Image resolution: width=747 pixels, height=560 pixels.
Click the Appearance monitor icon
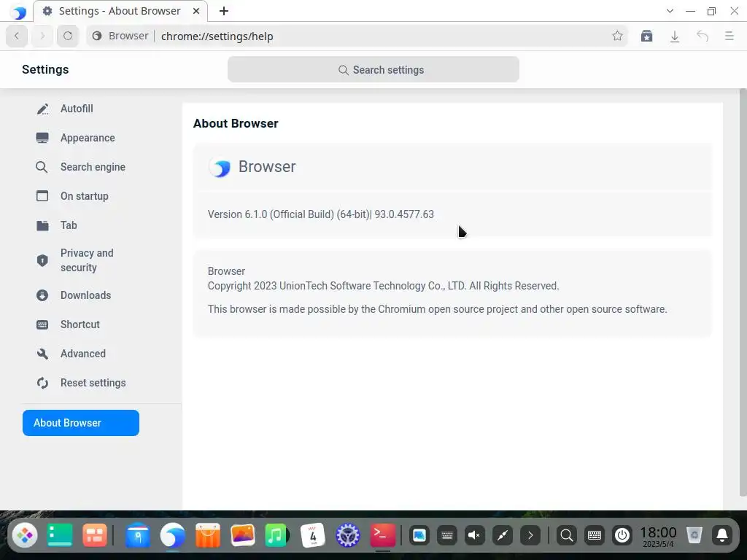coord(42,138)
